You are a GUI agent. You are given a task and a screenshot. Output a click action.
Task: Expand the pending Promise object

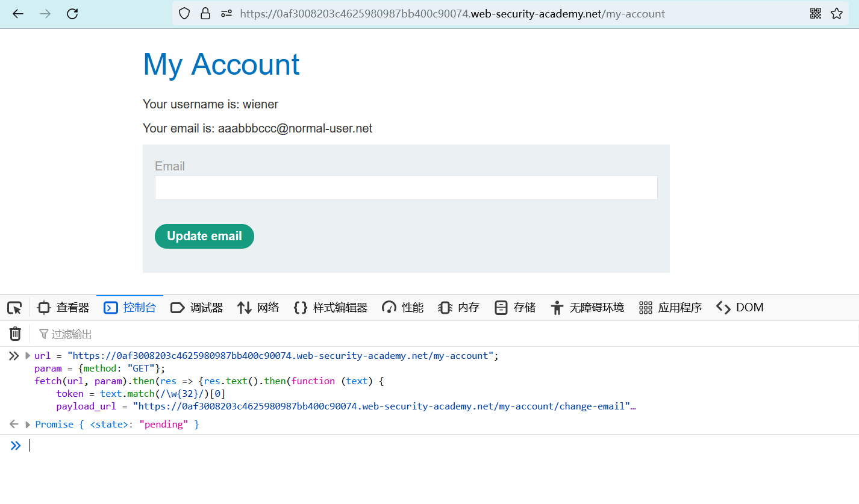[28, 425]
